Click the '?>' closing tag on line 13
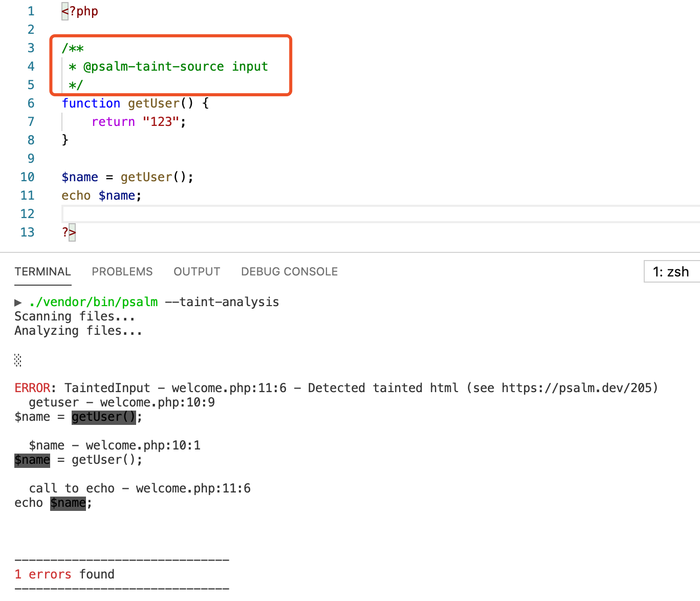The height and width of the screenshot is (601, 700). click(69, 232)
